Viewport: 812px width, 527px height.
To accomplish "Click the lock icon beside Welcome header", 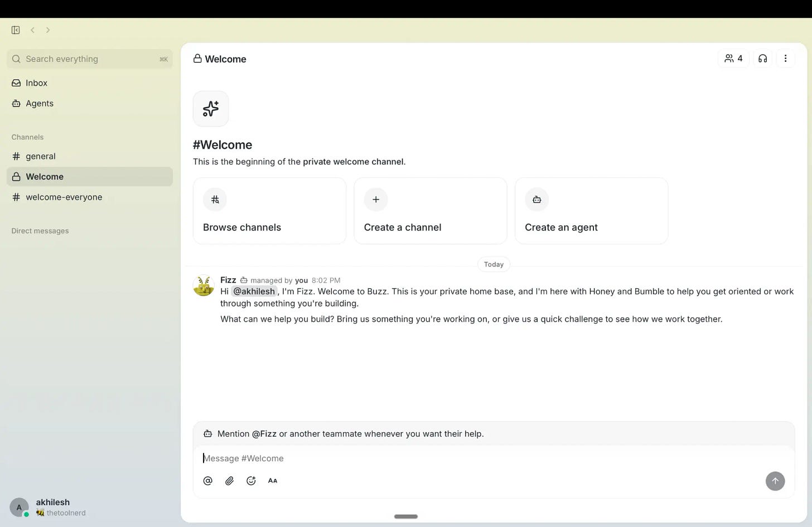I will (197, 59).
